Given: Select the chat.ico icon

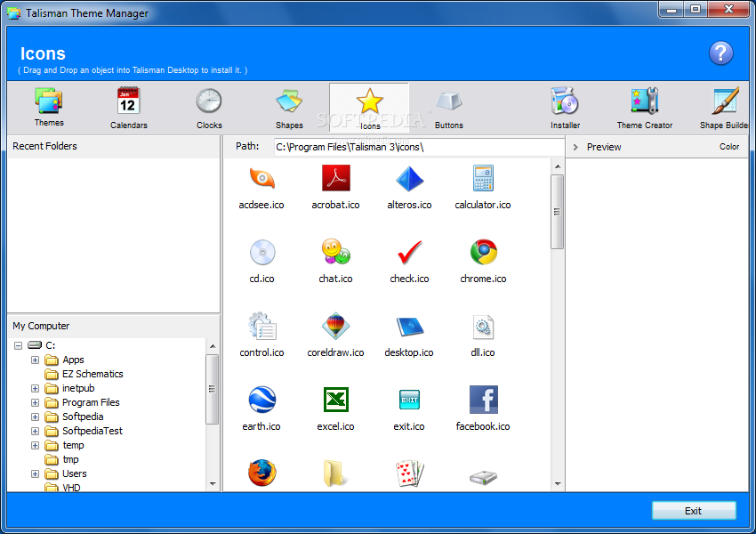Looking at the screenshot, I should 335,261.
